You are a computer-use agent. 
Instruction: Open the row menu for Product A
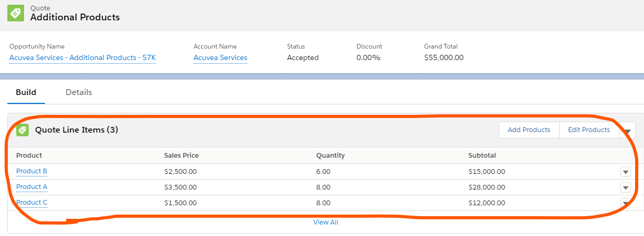coord(626,187)
